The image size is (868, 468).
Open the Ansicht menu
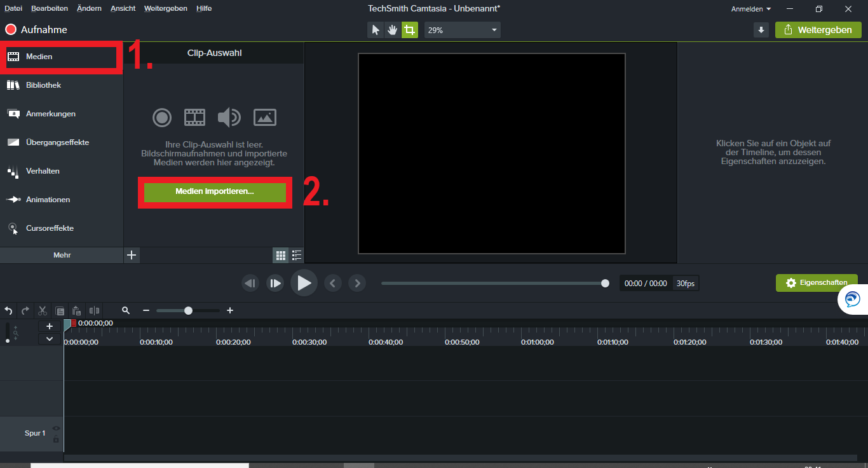point(123,8)
